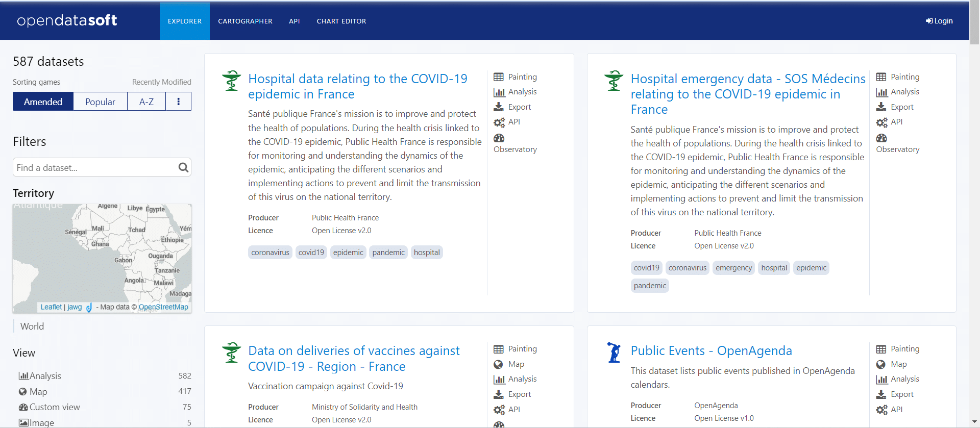The width and height of the screenshot is (980, 428).
Task: Click Analysis icon for Public Events dataset
Action: coord(881,380)
